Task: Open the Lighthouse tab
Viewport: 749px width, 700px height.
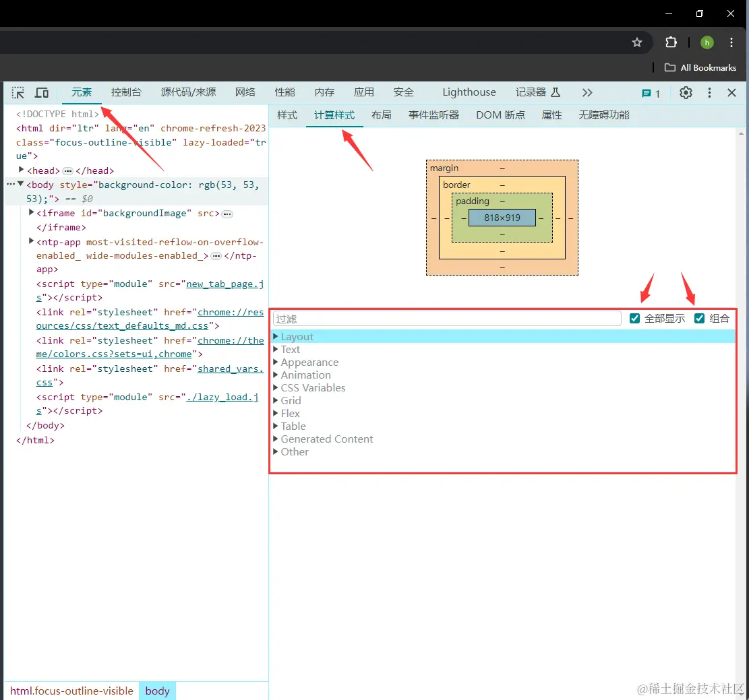Action: 469,92
